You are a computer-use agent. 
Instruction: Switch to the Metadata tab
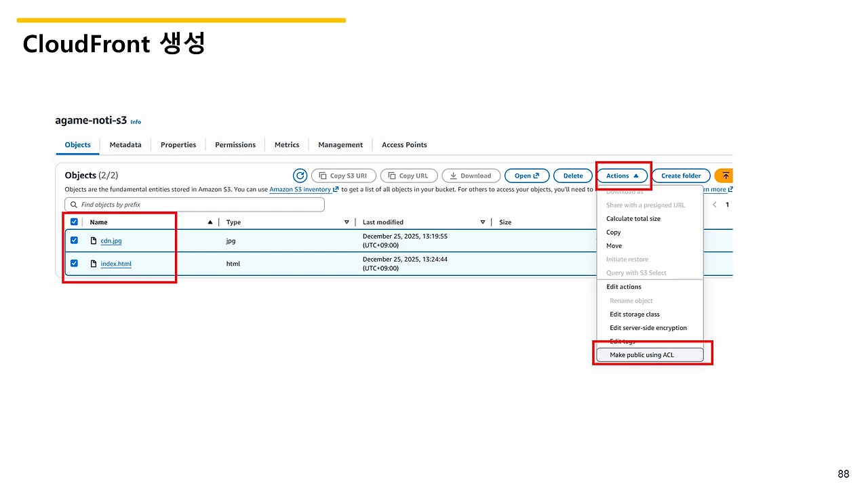[125, 144]
